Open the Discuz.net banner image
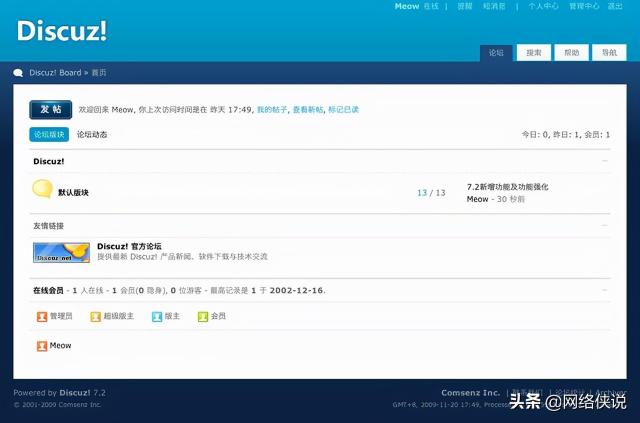 pos(62,252)
